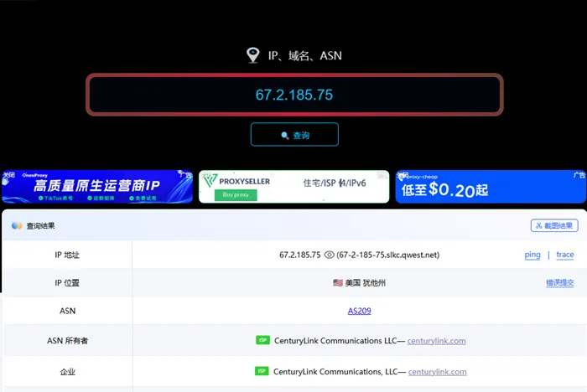The height and width of the screenshot is (392, 587).
Task: Toggle the eye icon beside 67.2.185.75
Action: (x=329, y=255)
